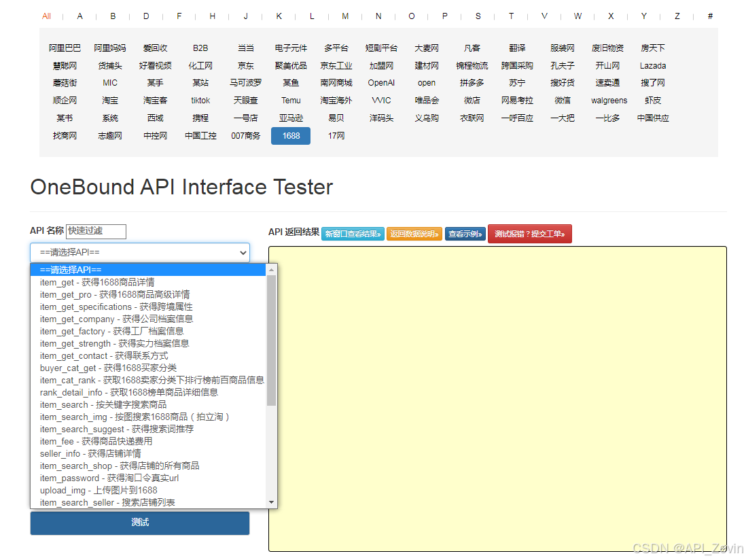Select the Lazada platform

point(653,66)
